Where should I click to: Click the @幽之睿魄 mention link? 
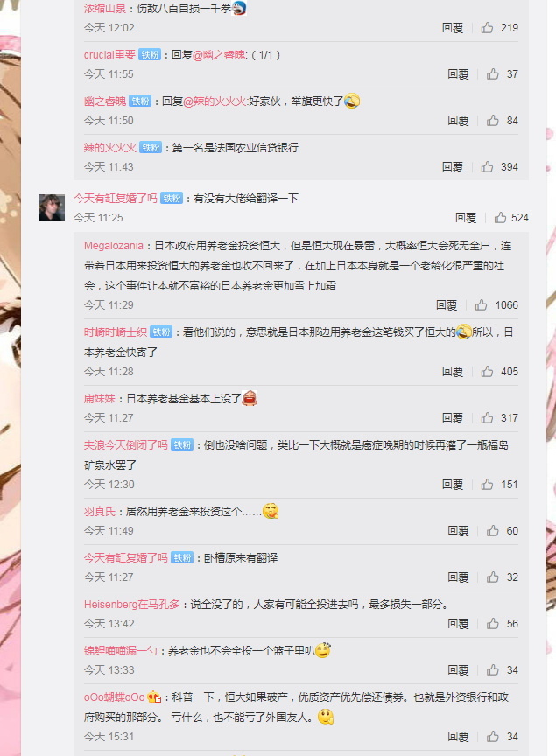coord(219,55)
